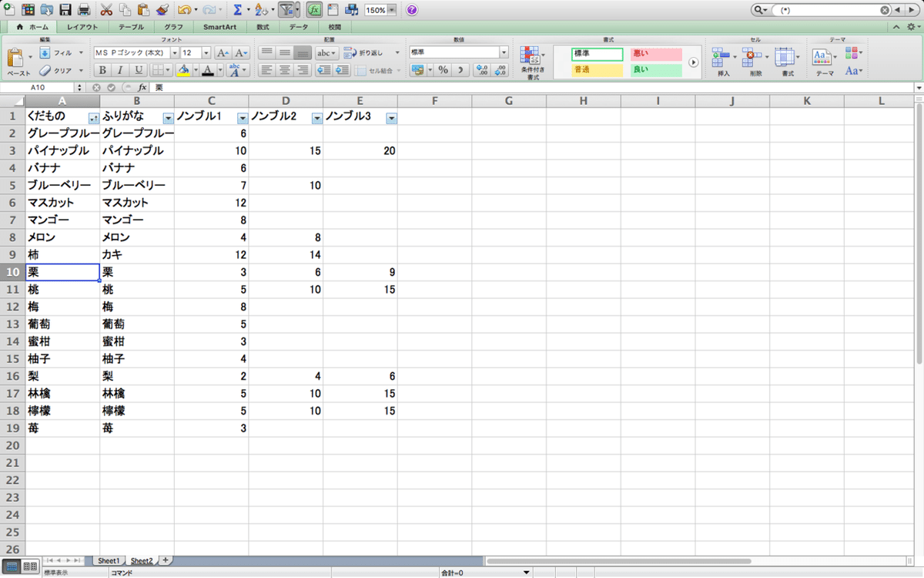Click 折り返し wrap text button

pos(368,53)
